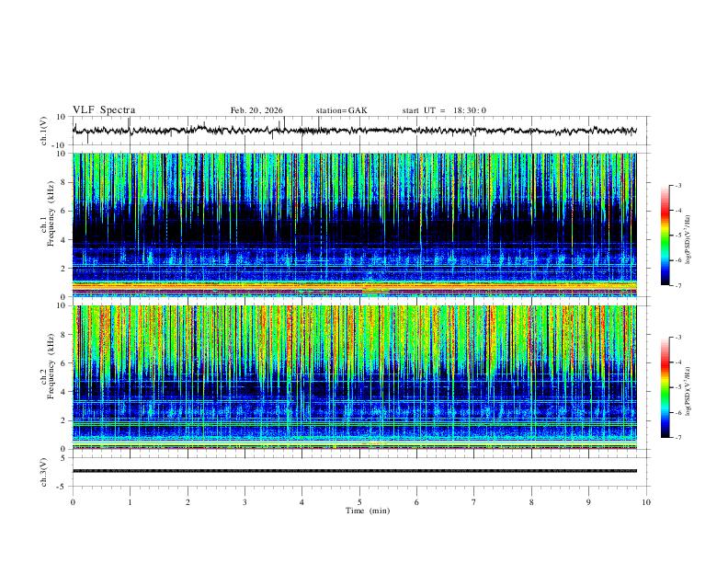Click the bright yellow band below 1 kHz in ch.1

click(355, 285)
